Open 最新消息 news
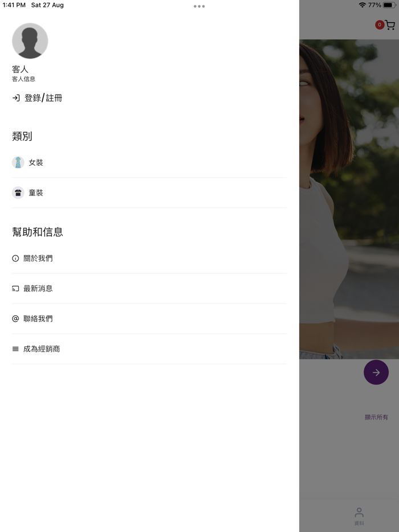The image size is (399, 532). pos(149,289)
